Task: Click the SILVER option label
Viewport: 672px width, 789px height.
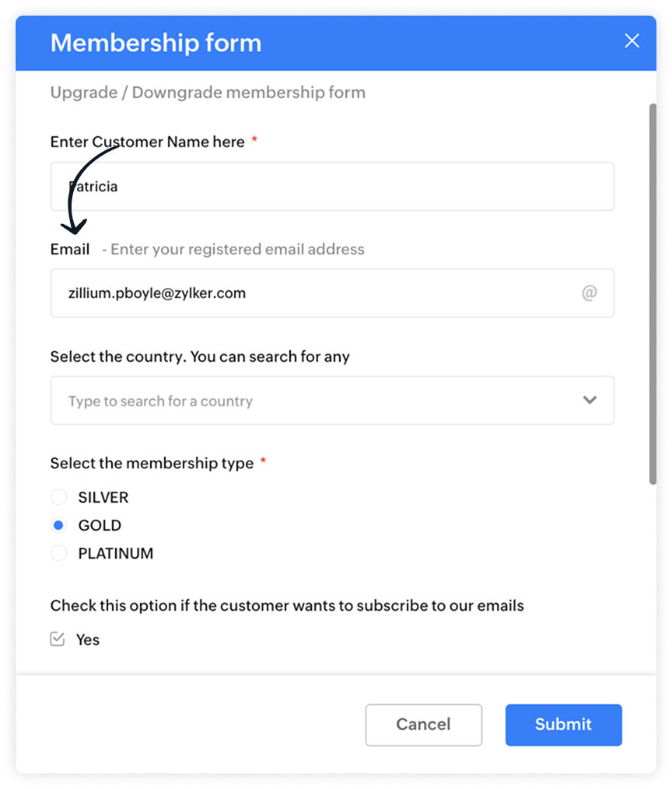Action: coord(103,497)
